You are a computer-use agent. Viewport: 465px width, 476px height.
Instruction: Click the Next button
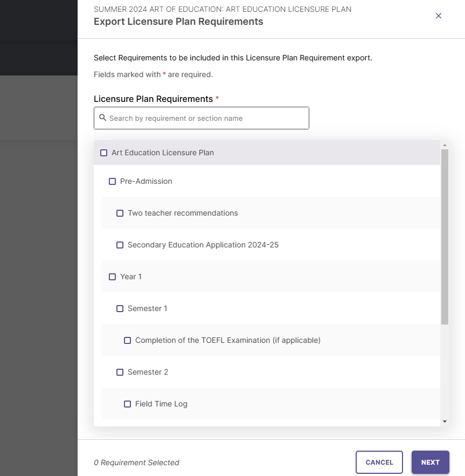[430, 462]
